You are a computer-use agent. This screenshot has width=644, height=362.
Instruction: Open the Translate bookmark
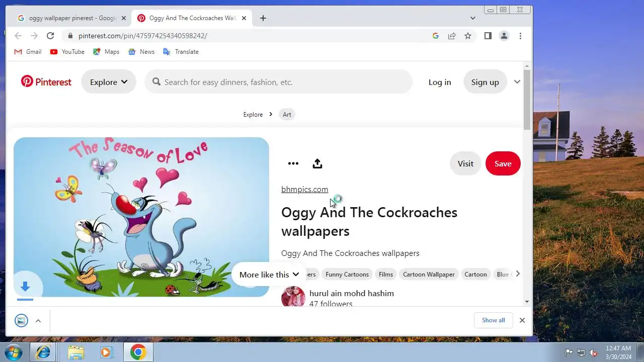pos(181,52)
